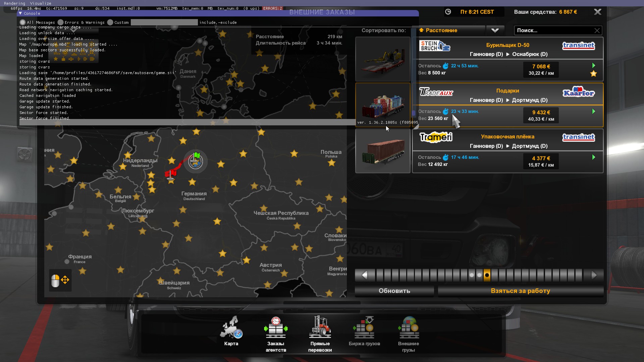Click the Пт 8:21 CEST time display

(x=477, y=12)
